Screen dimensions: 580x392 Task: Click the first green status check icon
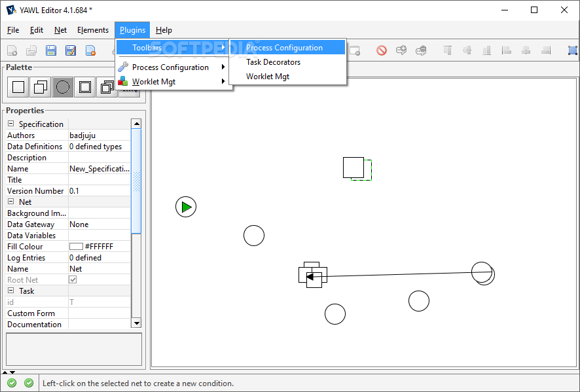12,383
